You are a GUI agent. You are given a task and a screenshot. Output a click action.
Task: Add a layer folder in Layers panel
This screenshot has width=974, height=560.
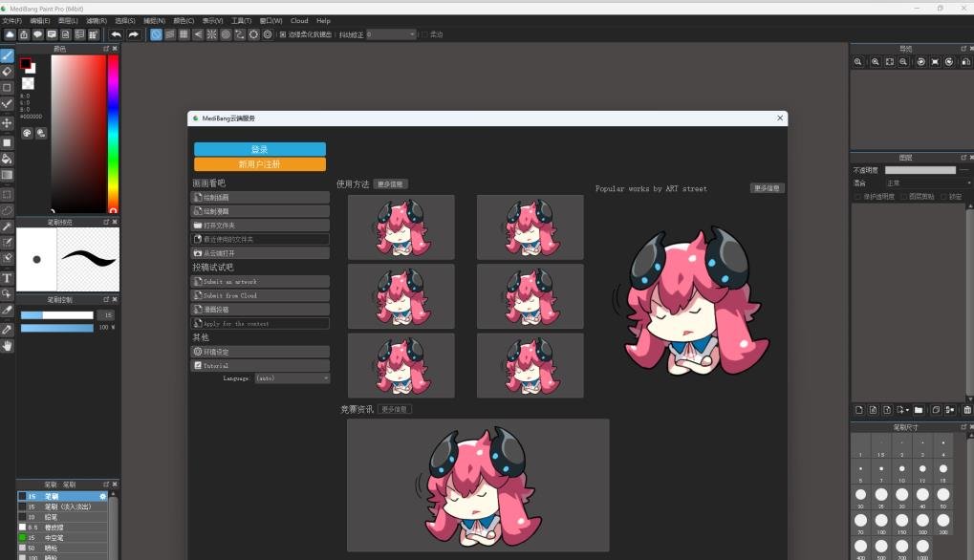(x=919, y=410)
